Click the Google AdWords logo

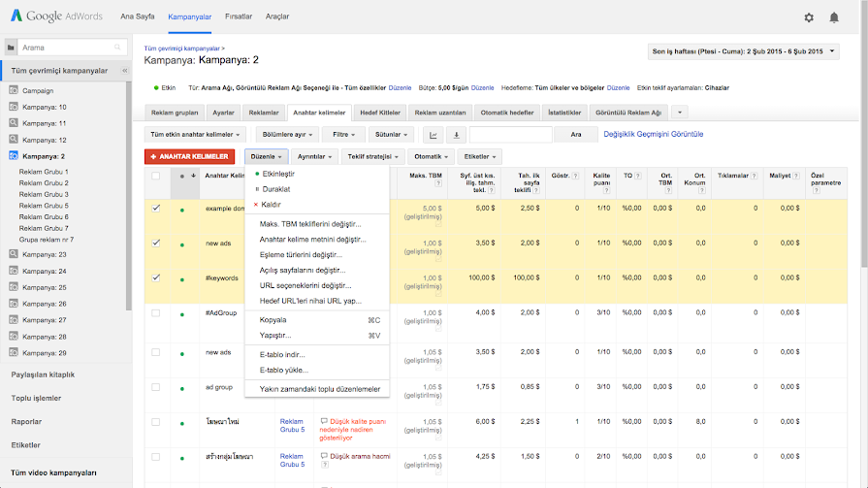[x=55, y=16]
